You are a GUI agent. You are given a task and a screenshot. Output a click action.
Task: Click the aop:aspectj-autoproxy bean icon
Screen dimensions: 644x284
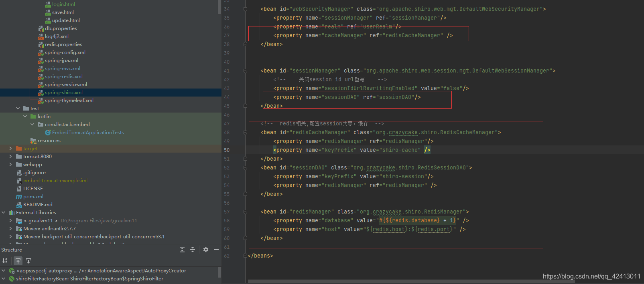(12, 271)
